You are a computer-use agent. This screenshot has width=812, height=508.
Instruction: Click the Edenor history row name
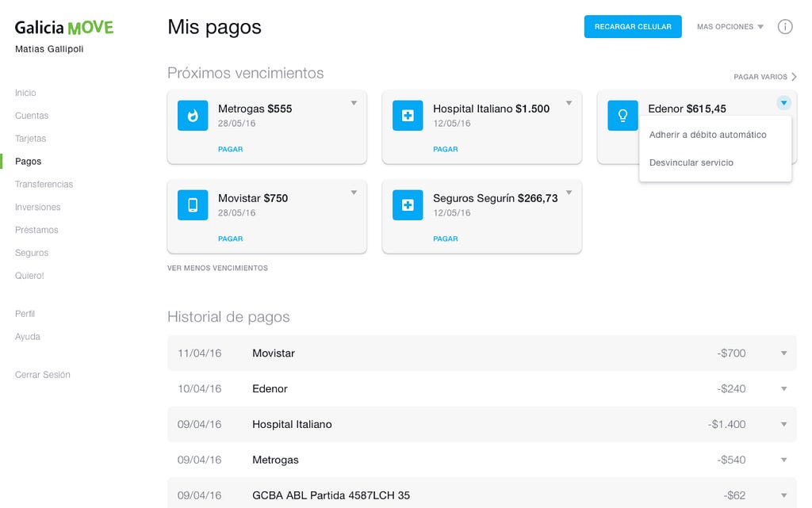coord(270,388)
